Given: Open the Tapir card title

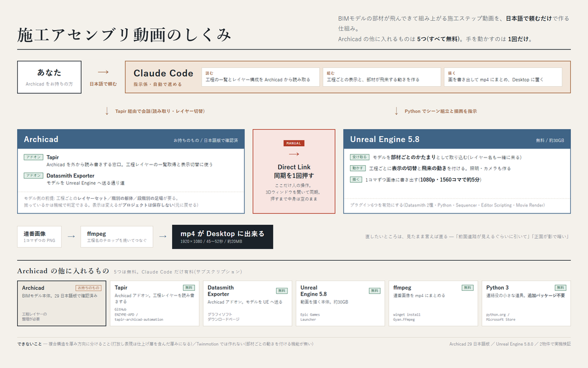Looking at the screenshot, I should click(121, 288).
